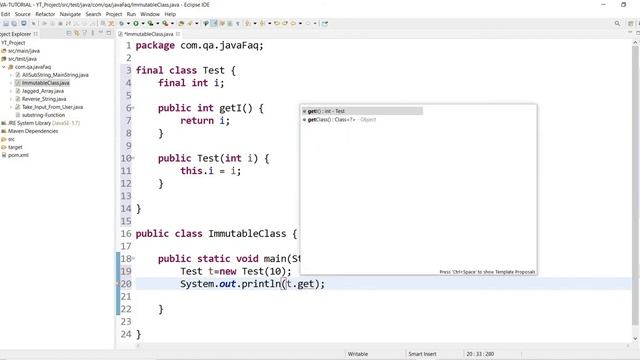
Task: Open the Refactor menu
Action: click(45, 14)
